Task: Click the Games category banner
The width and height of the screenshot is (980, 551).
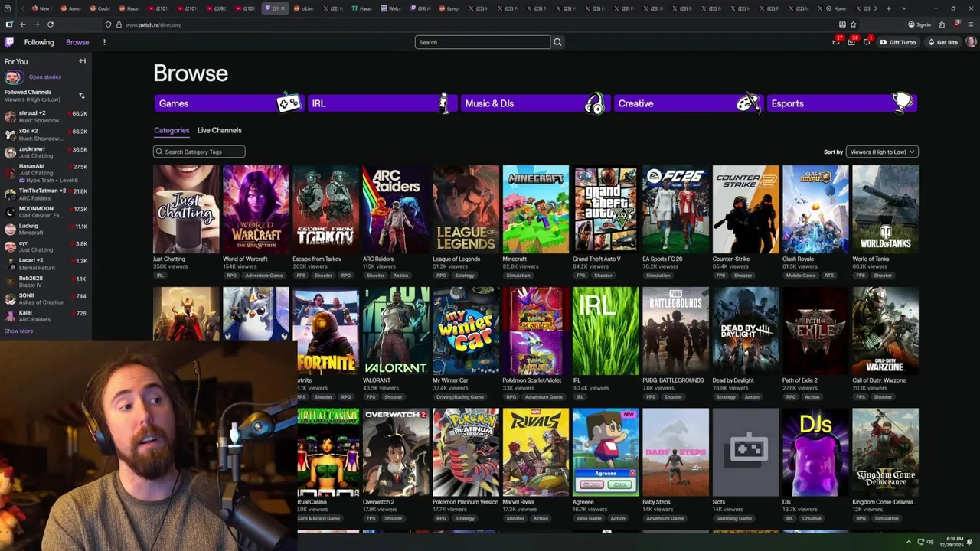Action: (x=228, y=103)
